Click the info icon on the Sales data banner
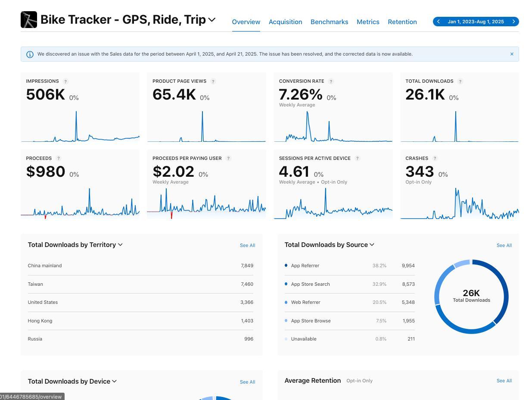Screen dimensions: 532x400 tap(30, 54)
